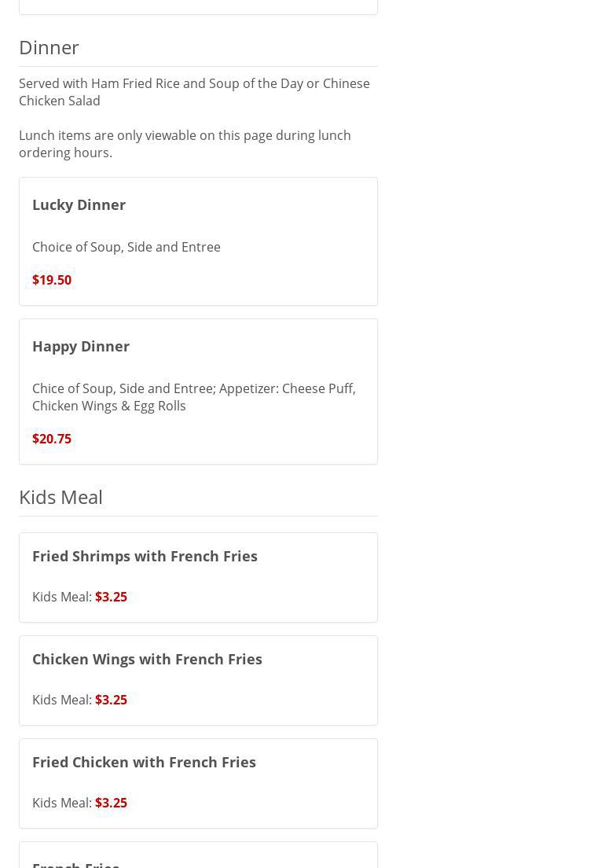Image resolution: width=605 pixels, height=868 pixels.
Task: Open the Lucky Dinner menu item
Action: click(x=79, y=204)
